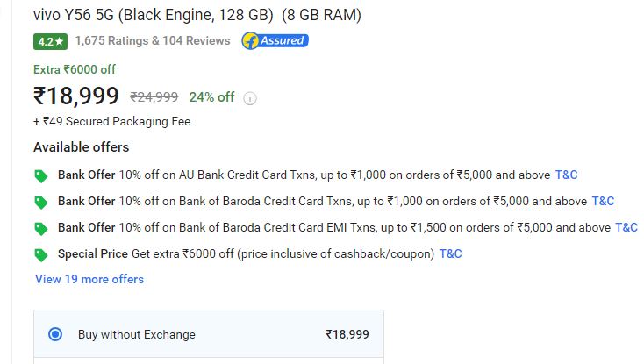
Task: Click the 24% off discount label
Action: 211,97
